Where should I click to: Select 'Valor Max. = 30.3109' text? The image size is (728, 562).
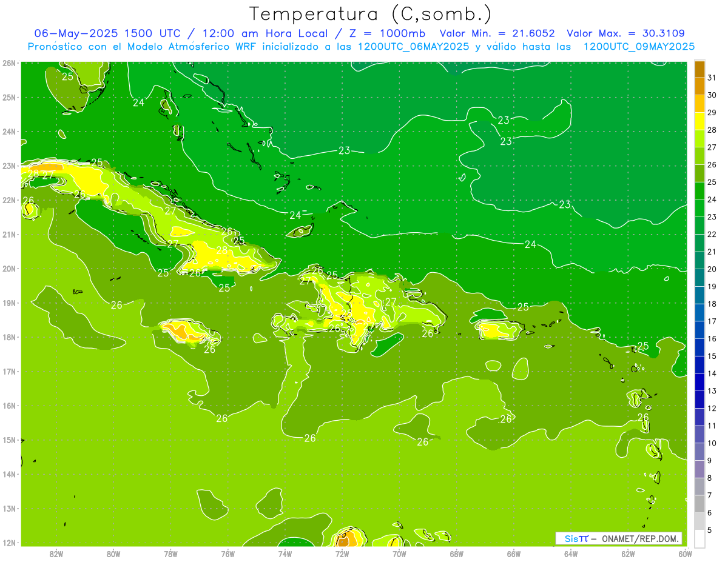pos(625,33)
